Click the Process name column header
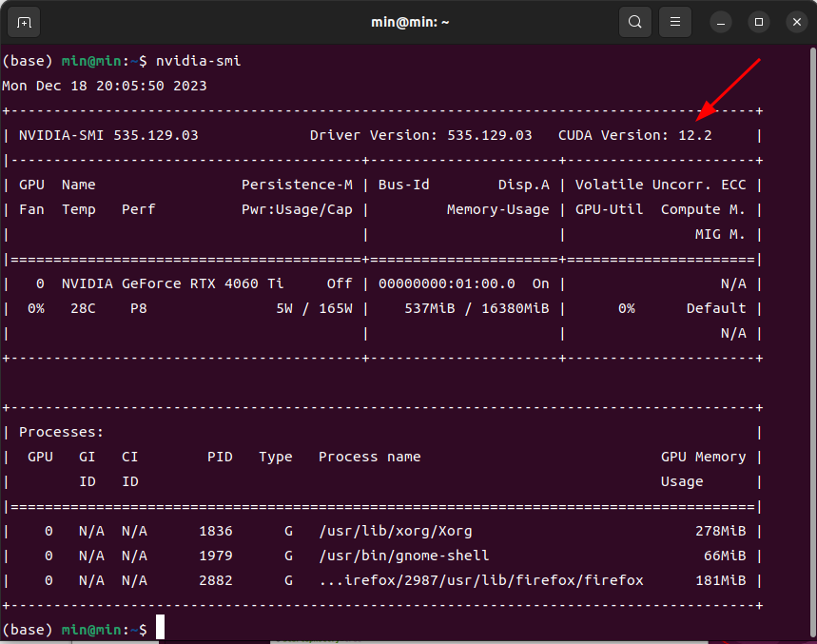The width and height of the screenshot is (817, 644). pyautogui.click(x=369, y=457)
